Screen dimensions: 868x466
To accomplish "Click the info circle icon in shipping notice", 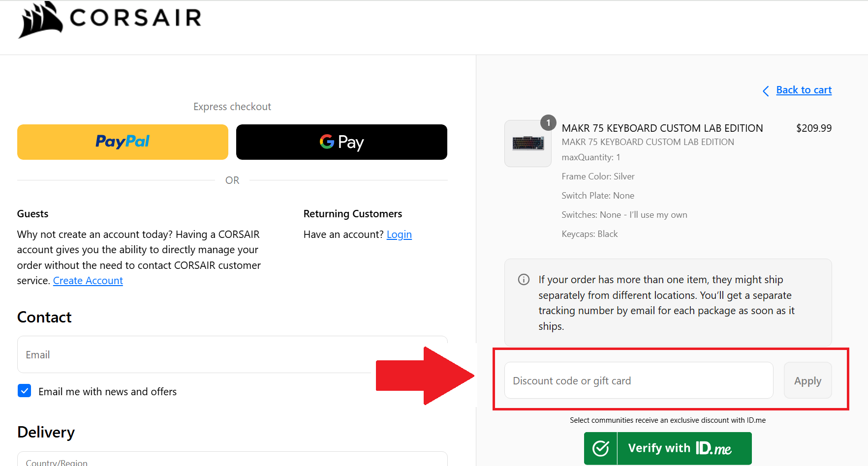I will [524, 280].
